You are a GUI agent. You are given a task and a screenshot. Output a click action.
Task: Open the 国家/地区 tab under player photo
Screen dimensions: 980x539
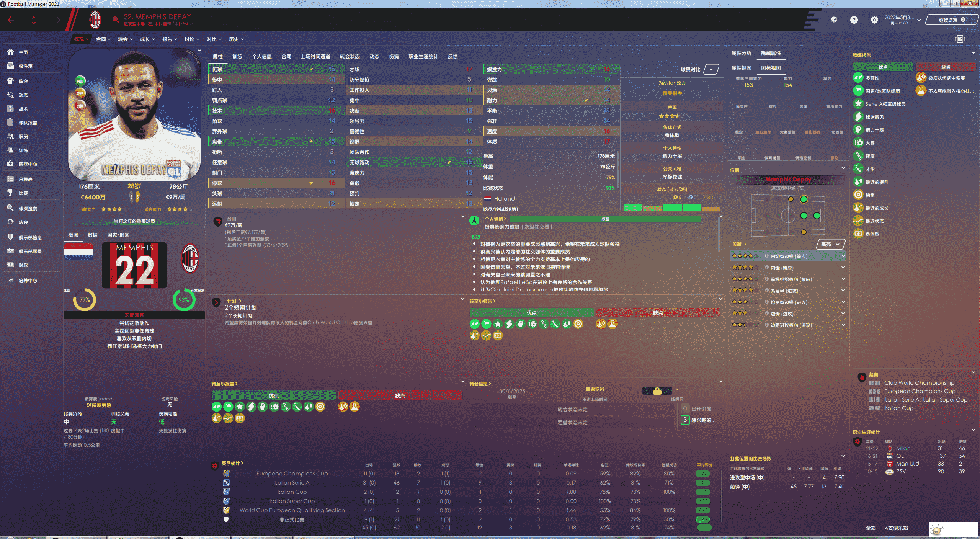tap(118, 235)
